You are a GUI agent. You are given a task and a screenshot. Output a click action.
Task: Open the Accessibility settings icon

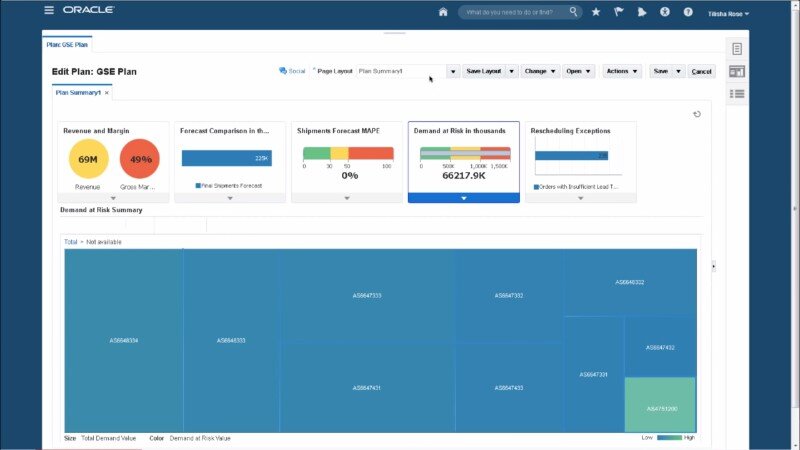coord(665,12)
